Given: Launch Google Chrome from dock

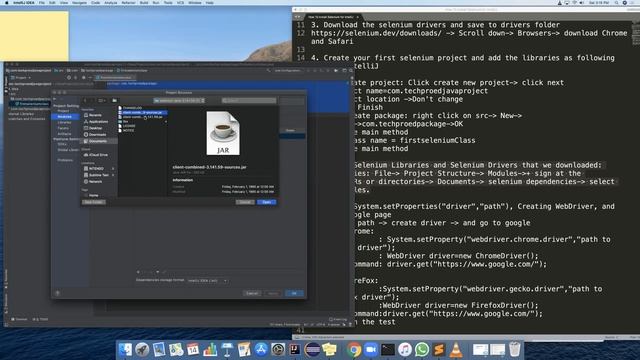Looking at the screenshot, I should [x=353, y=350].
